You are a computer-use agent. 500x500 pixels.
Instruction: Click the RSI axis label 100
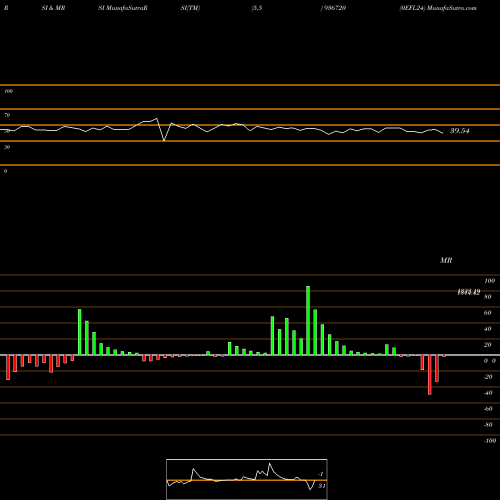click(9, 91)
